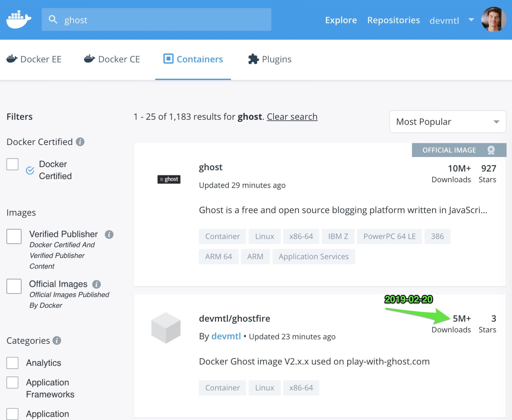
Task: Click the Linux tag on devmtl/ghostfire card
Action: click(264, 388)
